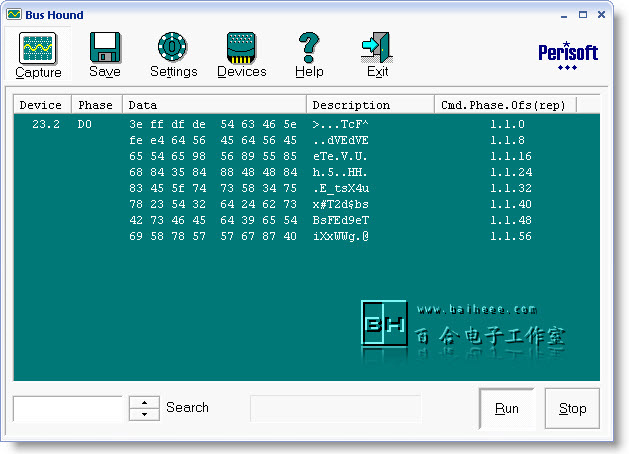Click the Search label
The width and height of the screenshot is (629, 454).
(x=187, y=407)
